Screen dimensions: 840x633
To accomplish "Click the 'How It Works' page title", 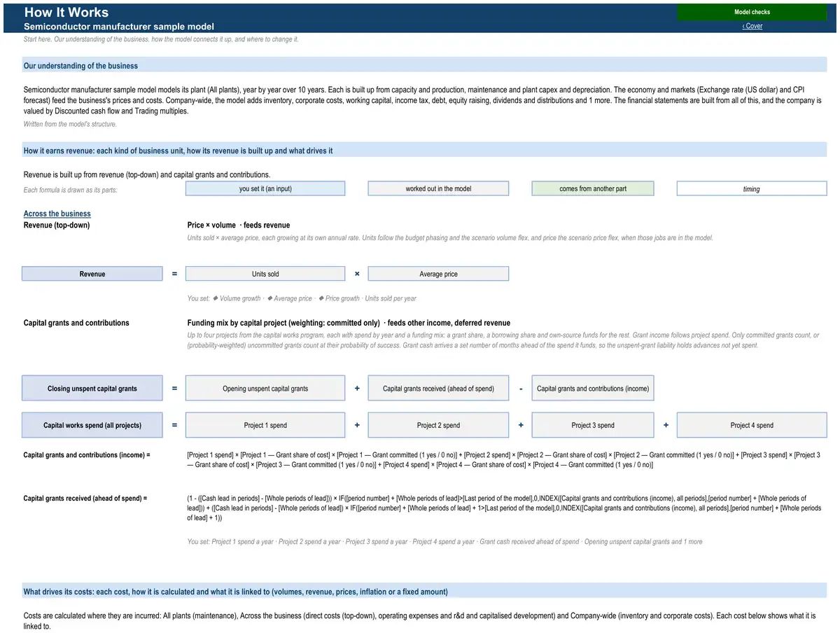I will (66, 12).
